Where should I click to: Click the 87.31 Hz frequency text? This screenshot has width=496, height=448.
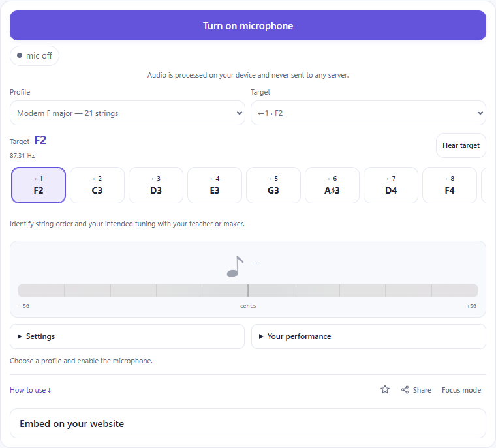point(22,156)
